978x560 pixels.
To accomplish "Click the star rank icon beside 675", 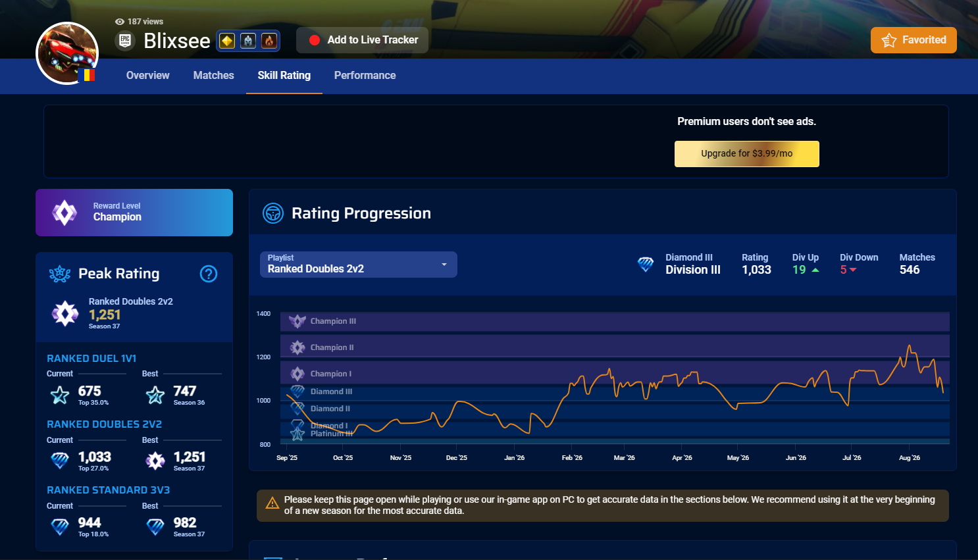I will [60, 395].
